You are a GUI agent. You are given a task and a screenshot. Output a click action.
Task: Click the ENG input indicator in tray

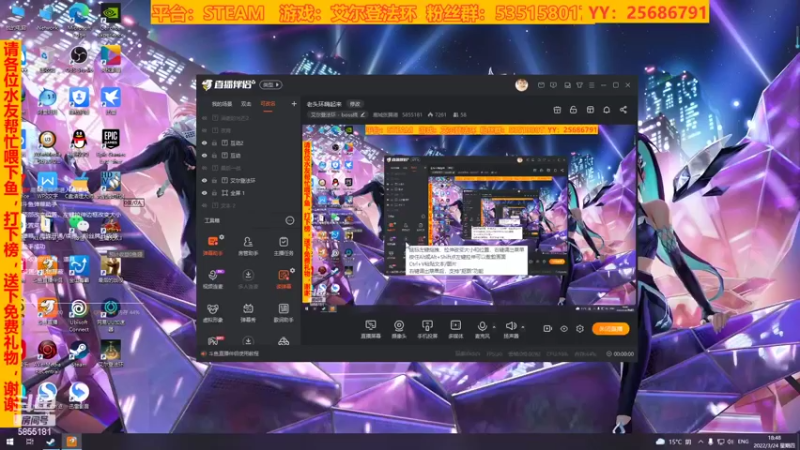point(743,441)
